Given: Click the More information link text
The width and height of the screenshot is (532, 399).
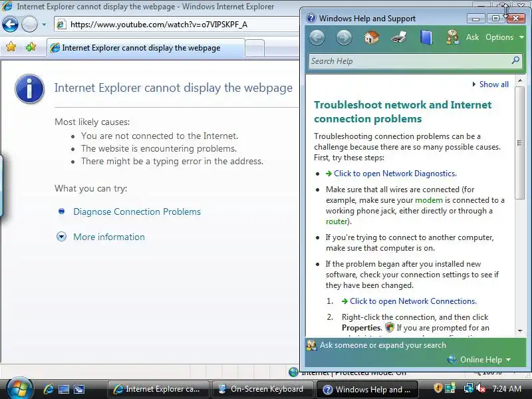Looking at the screenshot, I should pyautogui.click(x=109, y=237).
